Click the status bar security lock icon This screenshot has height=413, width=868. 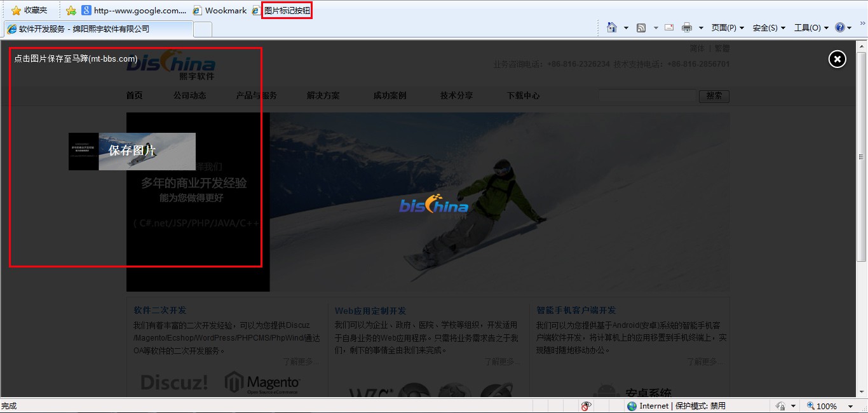point(780,406)
